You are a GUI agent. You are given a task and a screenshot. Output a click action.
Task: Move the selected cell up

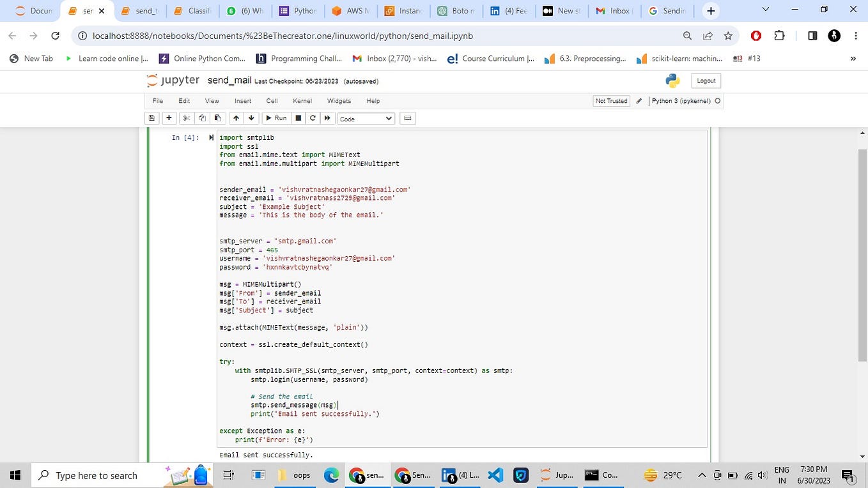235,118
